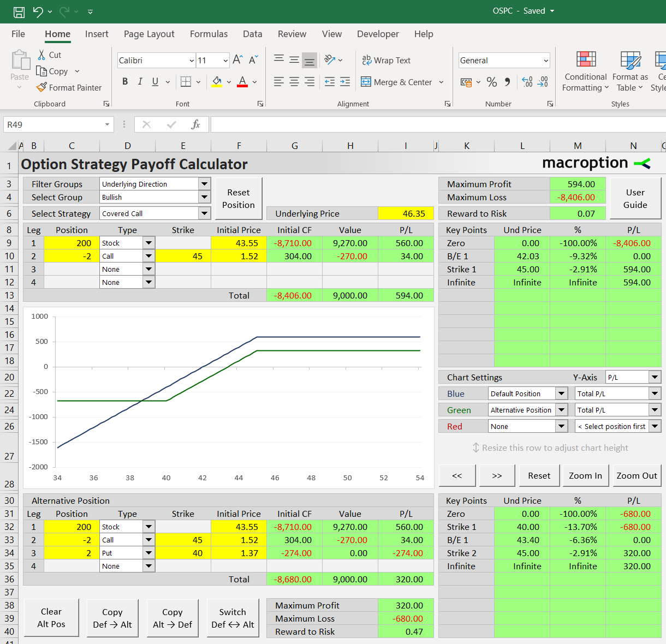Viewport: 666px width, 644px height.
Task: Open Number Format General dropdown
Action: click(545, 60)
